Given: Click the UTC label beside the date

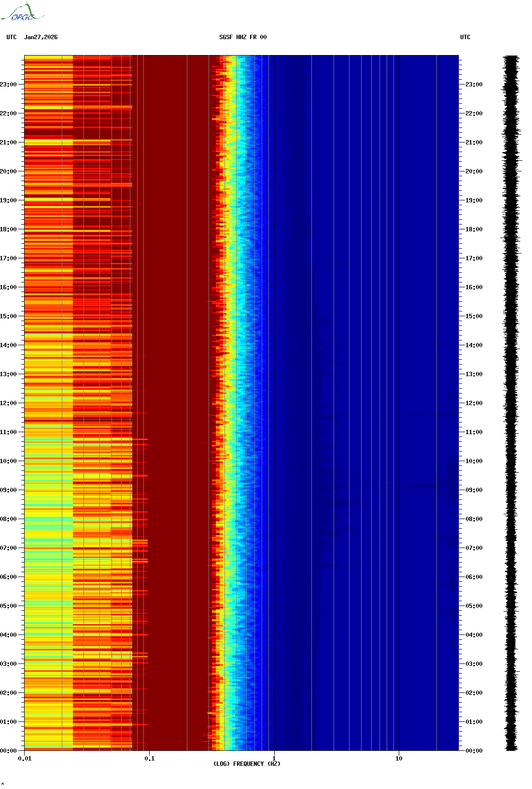Looking at the screenshot, I should [x=12, y=37].
